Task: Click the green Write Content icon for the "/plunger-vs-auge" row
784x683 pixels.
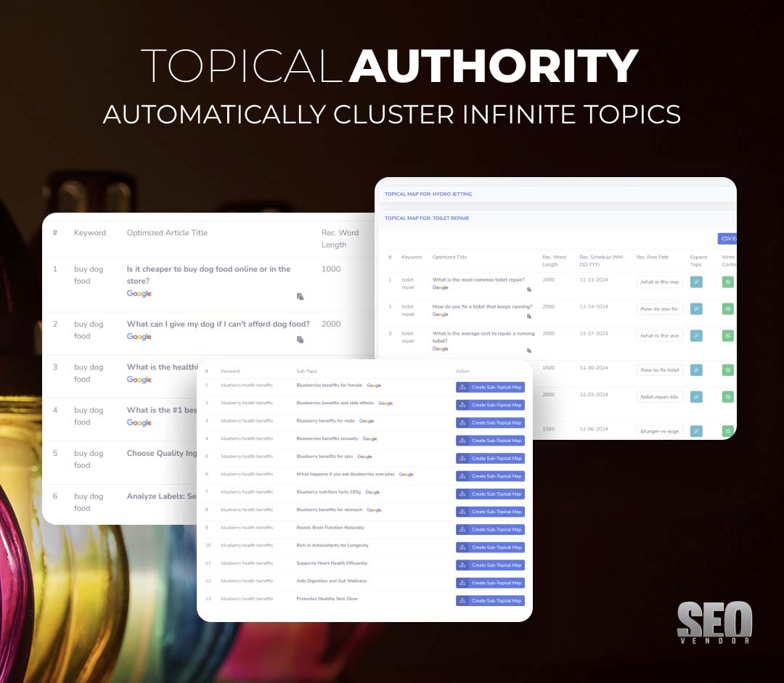Action: (727, 431)
